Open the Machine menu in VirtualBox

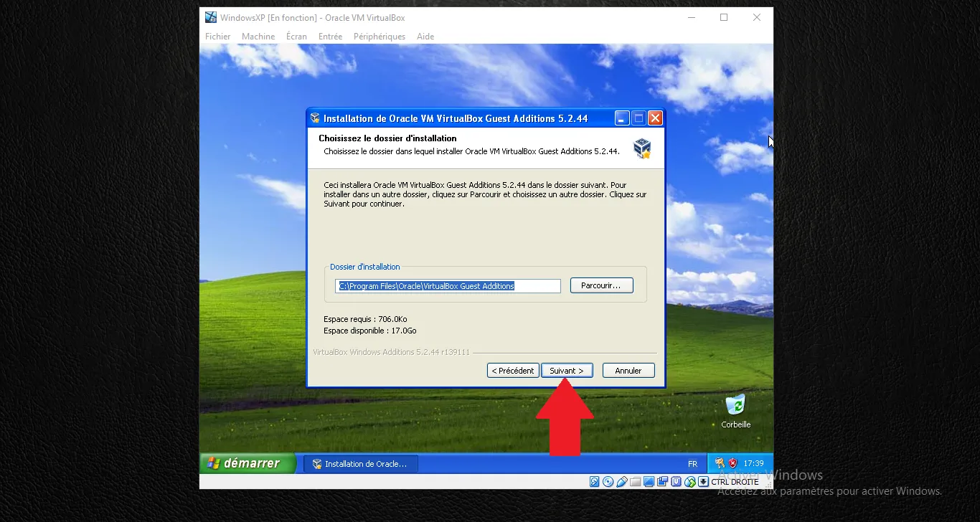[x=258, y=36]
